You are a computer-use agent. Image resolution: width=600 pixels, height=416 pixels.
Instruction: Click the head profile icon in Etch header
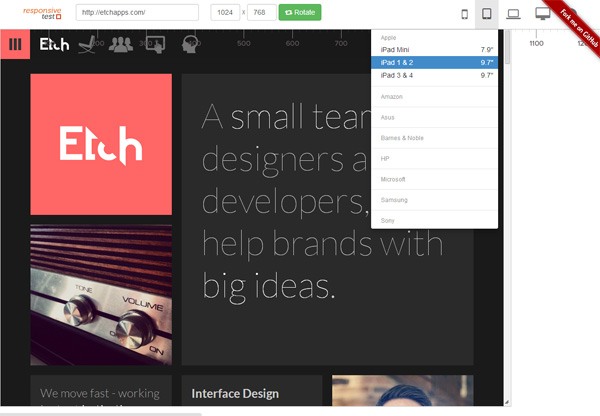[x=190, y=44]
